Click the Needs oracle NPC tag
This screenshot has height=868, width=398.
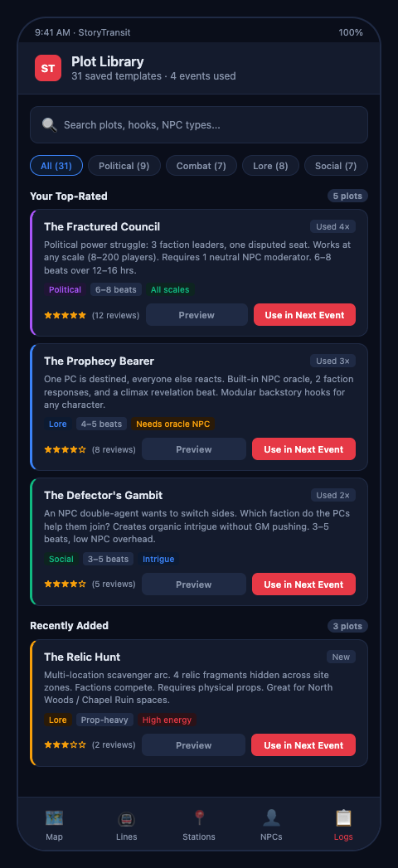(172, 424)
